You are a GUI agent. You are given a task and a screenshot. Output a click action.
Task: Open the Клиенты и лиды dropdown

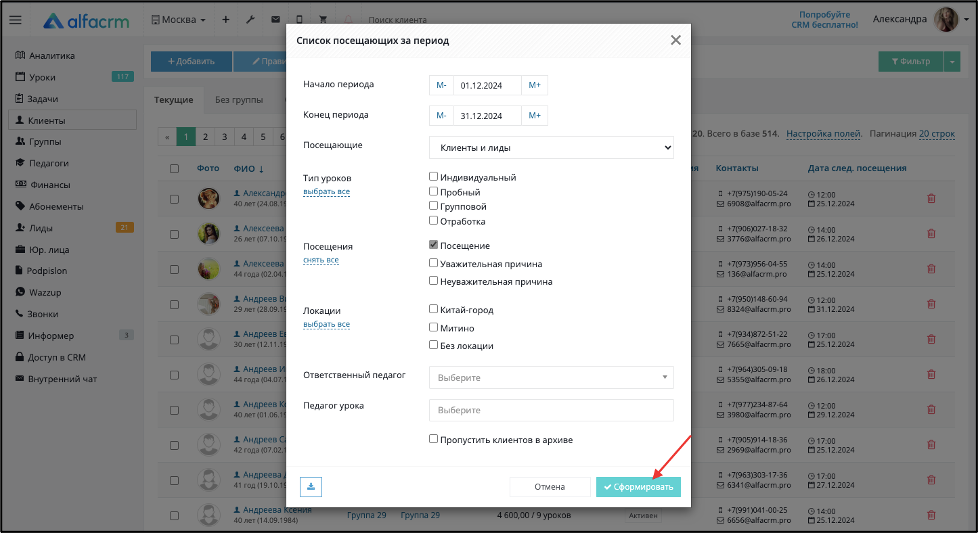551,148
